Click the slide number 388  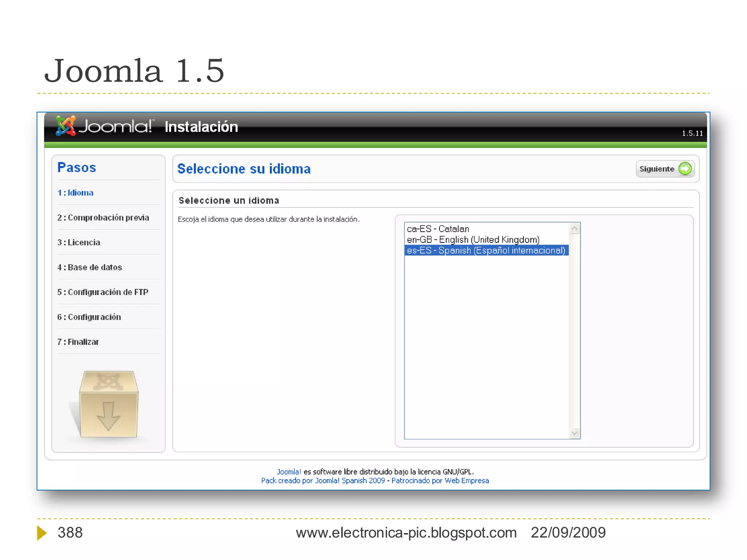70,533
